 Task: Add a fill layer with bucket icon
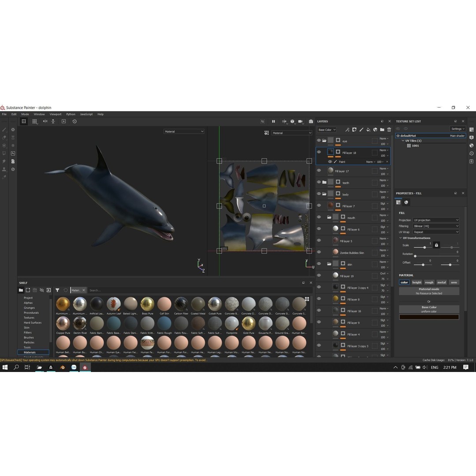pos(368,130)
